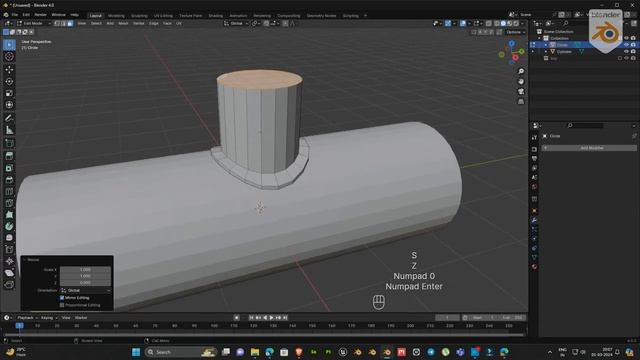Enable vertex select mode
Screen dimensions: 640x360
click(57, 24)
